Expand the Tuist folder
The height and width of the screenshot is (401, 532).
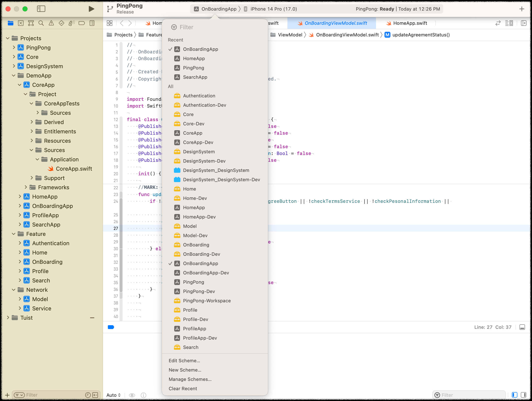(8, 318)
